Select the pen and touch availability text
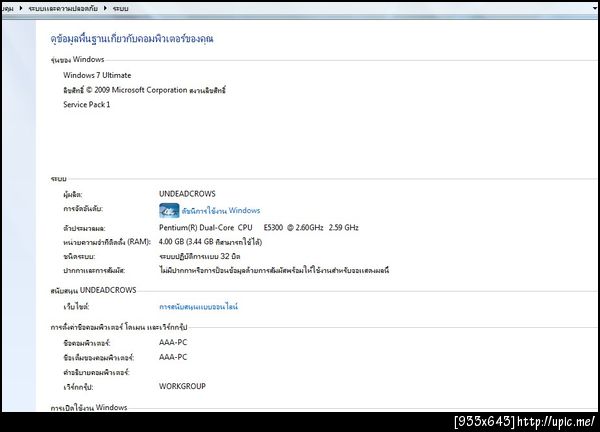 point(274,270)
